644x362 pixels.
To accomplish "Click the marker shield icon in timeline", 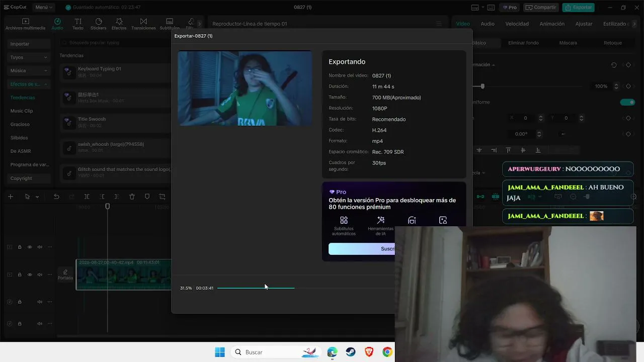I will coord(147,197).
